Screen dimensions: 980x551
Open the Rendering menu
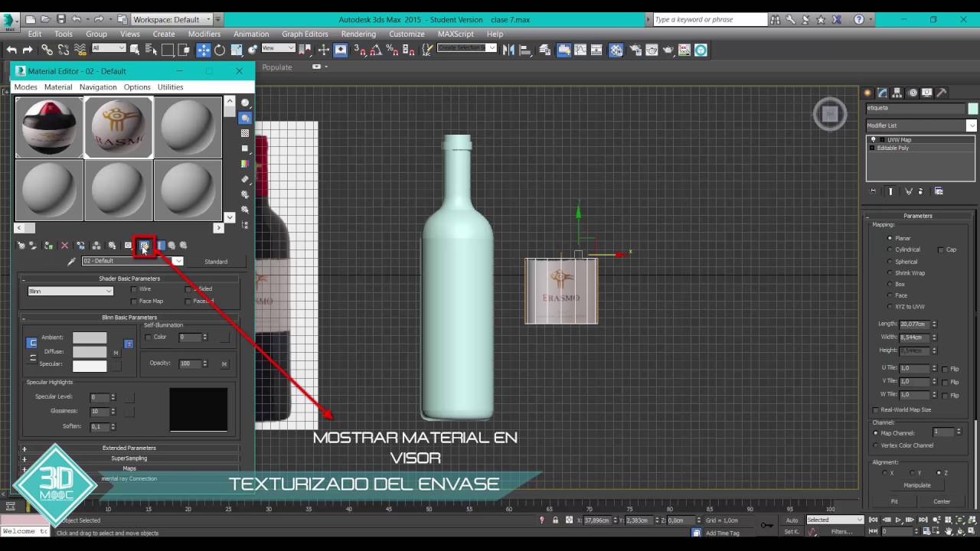pos(358,34)
